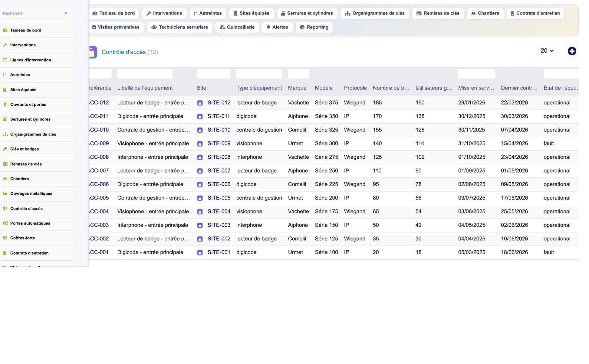The width and height of the screenshot is (589, 364).
Task: Click the Portes automatiques gears icon
Action: click(5, 223)
